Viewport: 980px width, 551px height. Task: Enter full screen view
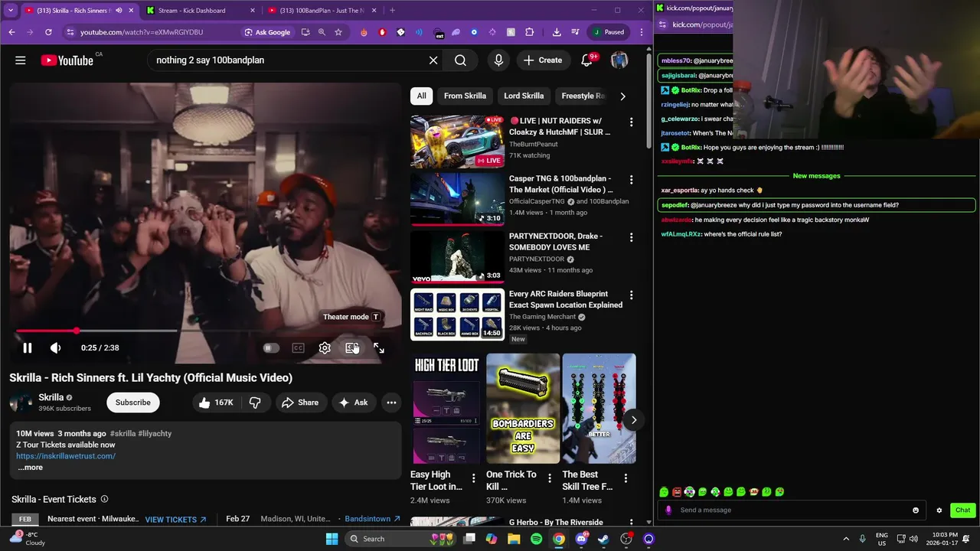pyautogui.click(x=379, y=348)
